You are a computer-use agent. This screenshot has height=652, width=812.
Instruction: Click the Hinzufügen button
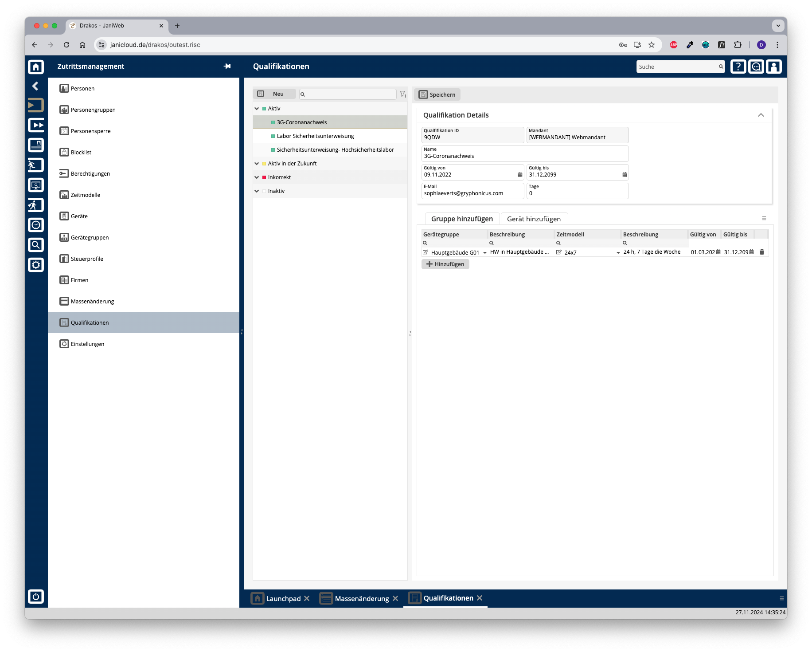(x=445, y=264)
